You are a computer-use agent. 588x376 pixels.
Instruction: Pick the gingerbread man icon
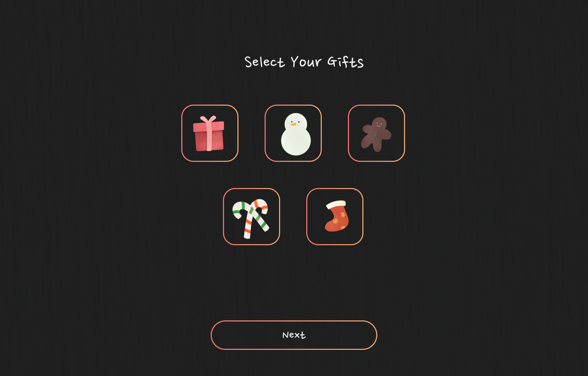pos(376,134)
